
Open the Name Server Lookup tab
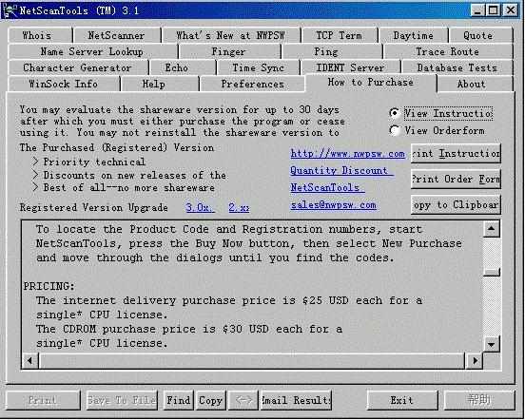coord(92,51)
